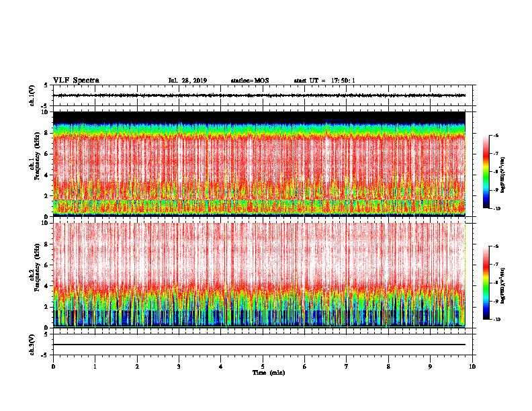Click the ch.1 spectrogram color scale bar

[486, 172]
